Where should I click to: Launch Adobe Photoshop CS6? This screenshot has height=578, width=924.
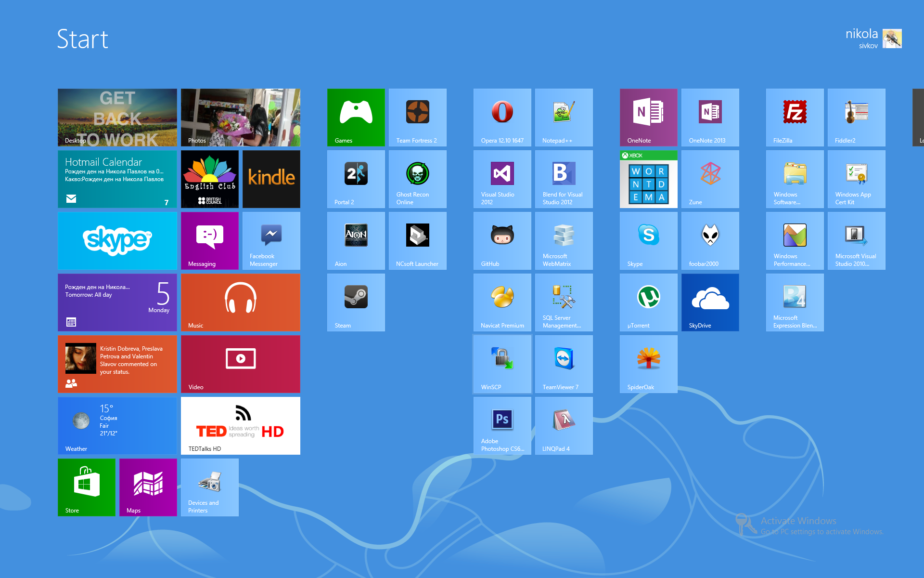pyautogui.click(x=502, y=426)
